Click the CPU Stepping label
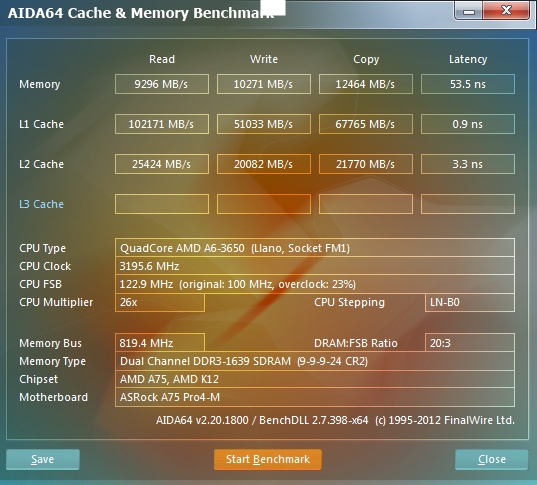This screenshot has width=537, height=485. pos(349,303)
